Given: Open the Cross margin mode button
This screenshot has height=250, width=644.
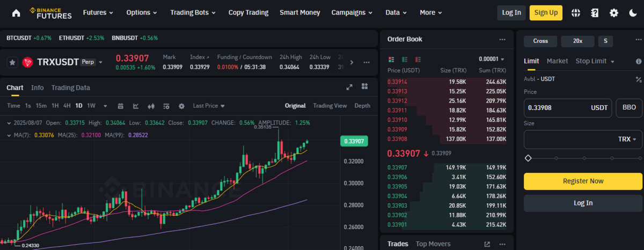Looking at the screenshot, I should 540,41.
